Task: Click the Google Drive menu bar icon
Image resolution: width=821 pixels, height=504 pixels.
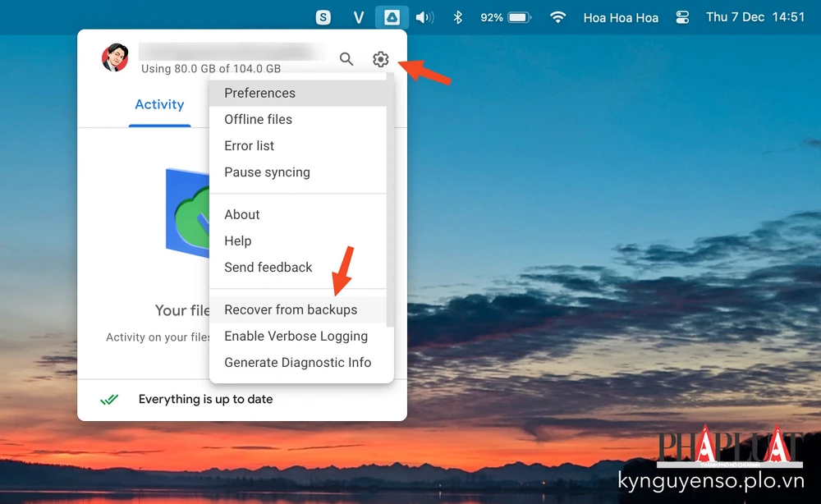Action: pyautogui.click(x=392, y=16)
